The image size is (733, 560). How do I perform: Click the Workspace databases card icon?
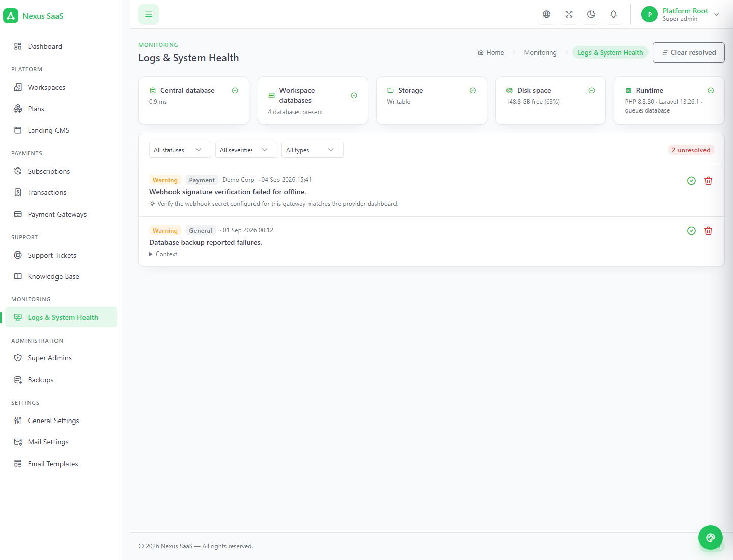click(x=271, y=95)
